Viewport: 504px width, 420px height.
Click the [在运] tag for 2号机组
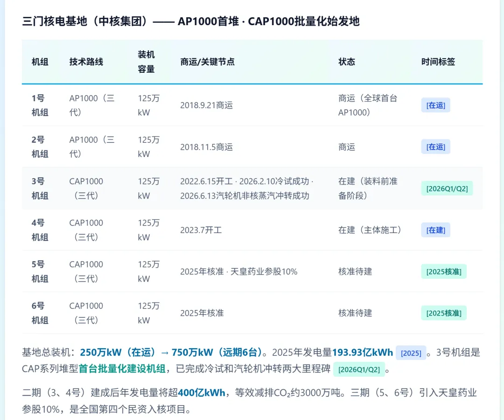435,147
